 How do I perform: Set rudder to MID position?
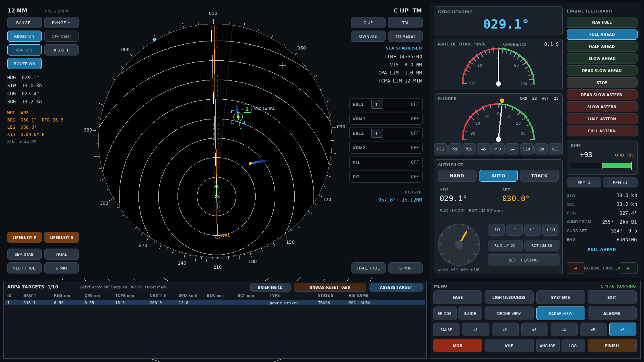point(497,149)
